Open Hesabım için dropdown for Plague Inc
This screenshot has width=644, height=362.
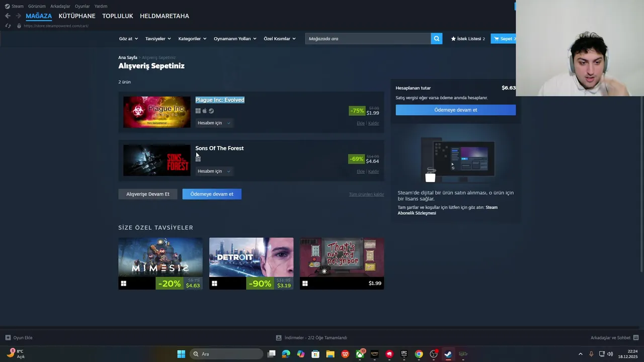click(214, 123)
